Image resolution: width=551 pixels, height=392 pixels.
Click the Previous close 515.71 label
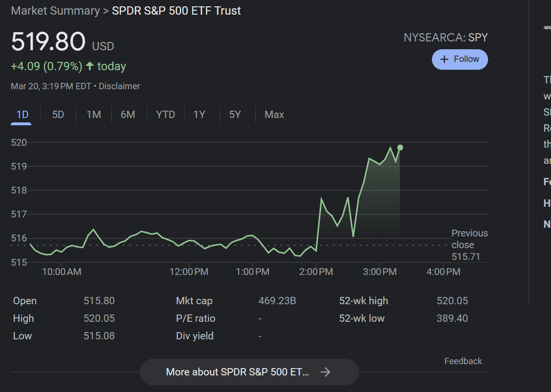pos(469,245)
